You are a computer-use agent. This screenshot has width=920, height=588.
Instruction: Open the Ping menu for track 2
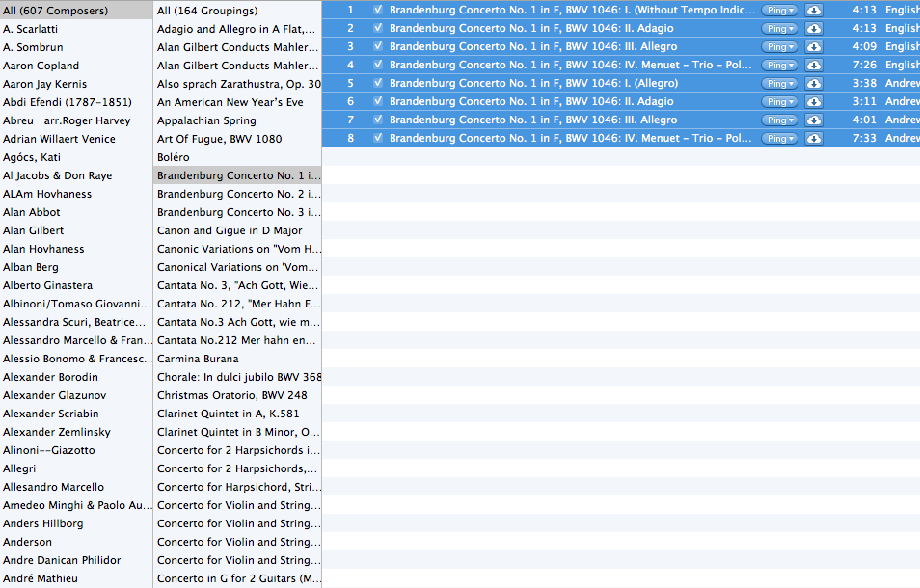[779, 28]
